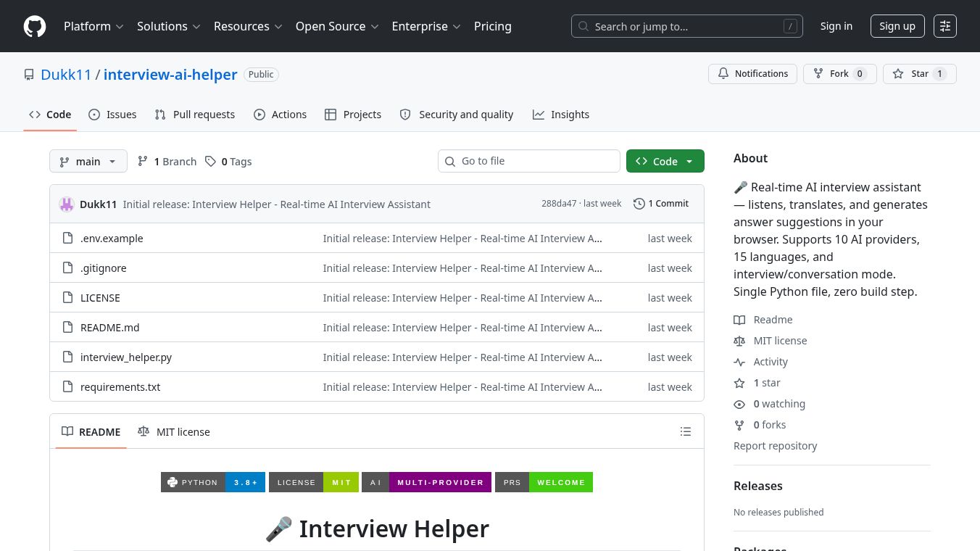Focus the Go to file input
This screenshot has width=980, height=551.
point(529,161)
